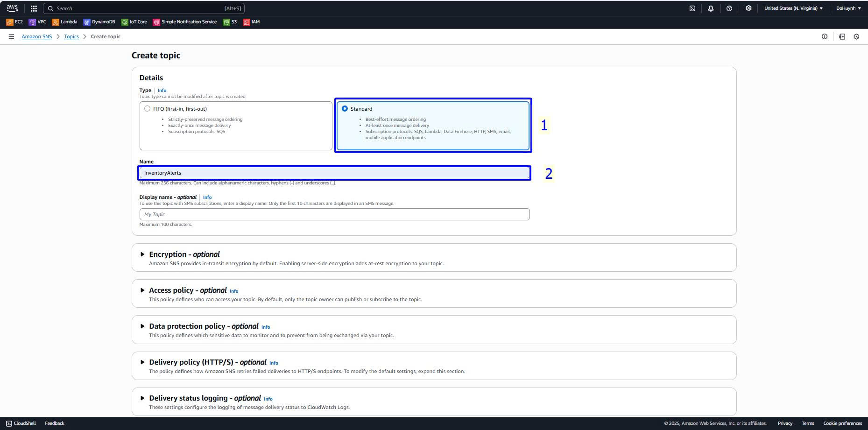Expand the Data protection policy section

pos(142,326)
